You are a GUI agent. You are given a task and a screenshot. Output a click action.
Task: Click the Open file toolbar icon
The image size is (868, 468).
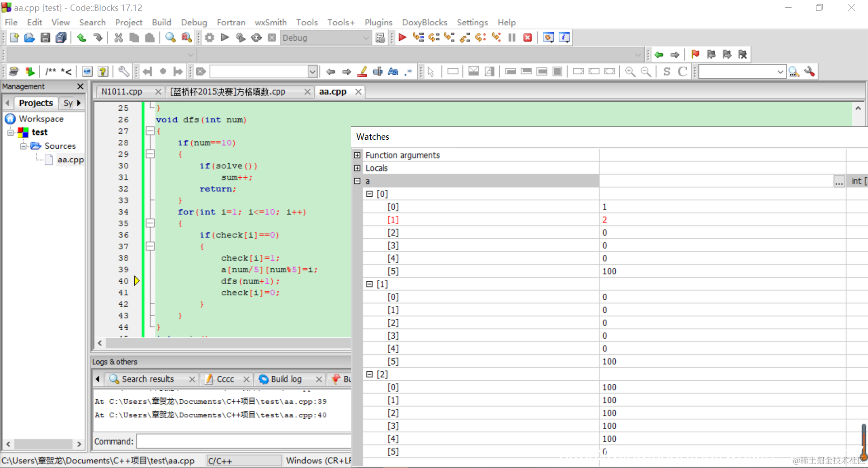[29, 38]
